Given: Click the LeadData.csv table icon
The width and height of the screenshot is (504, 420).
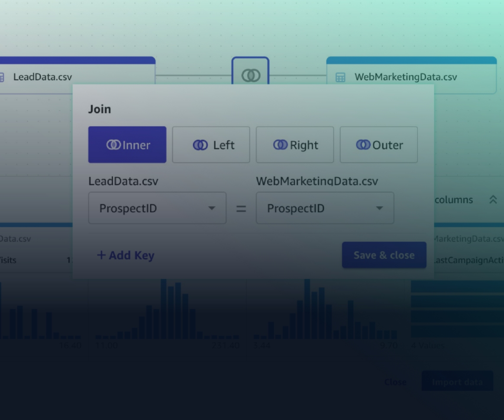Looking at the screenshot, I should 2,77.
